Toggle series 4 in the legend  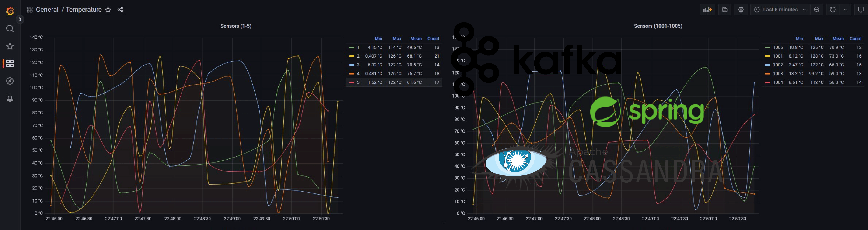(358, 74)
